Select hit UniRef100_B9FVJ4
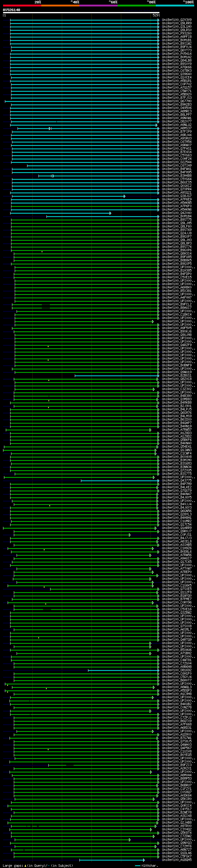 [177, 47]
